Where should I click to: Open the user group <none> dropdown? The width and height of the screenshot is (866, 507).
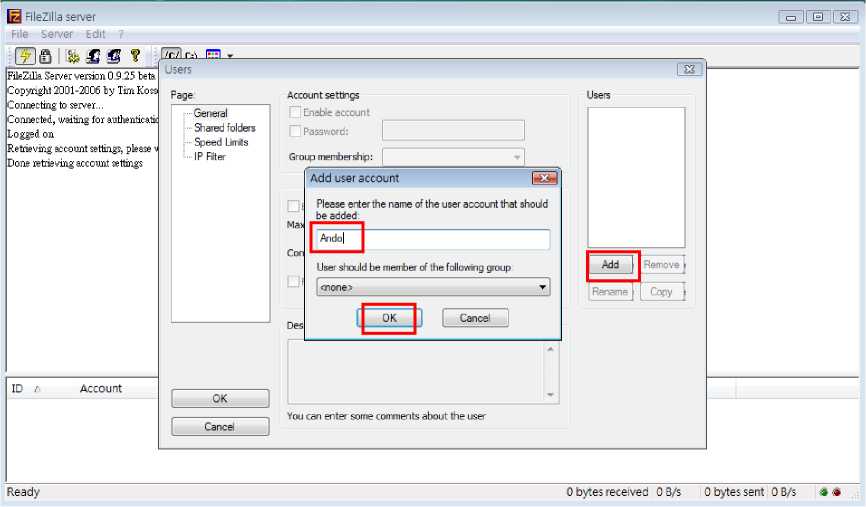(x=433, y=287)
